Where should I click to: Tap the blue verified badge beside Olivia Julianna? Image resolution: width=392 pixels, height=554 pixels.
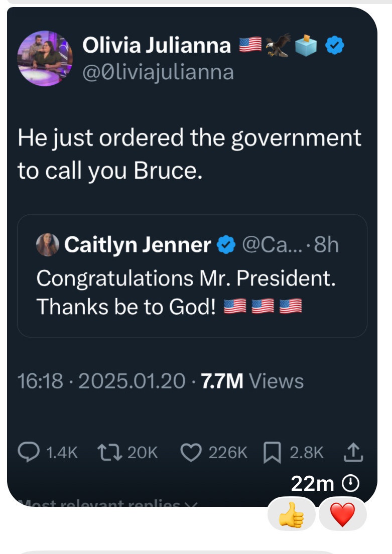[x=334, y=46]
